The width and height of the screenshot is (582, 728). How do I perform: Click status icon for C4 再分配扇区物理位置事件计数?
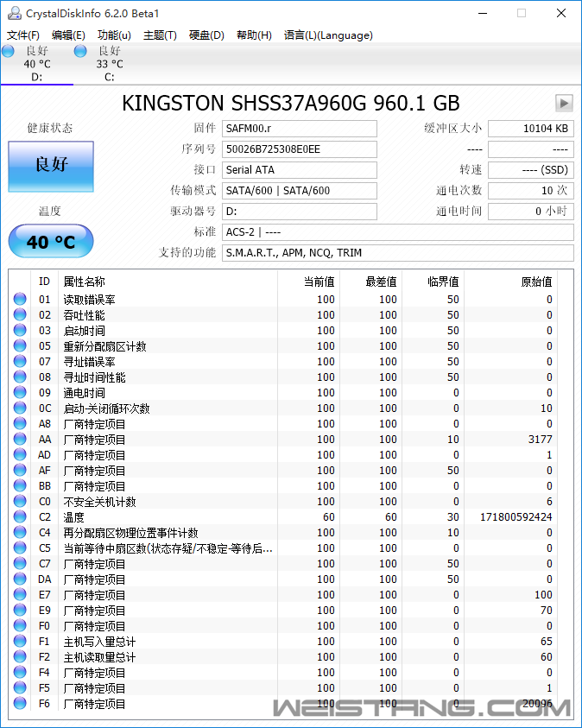click(20, 533)
